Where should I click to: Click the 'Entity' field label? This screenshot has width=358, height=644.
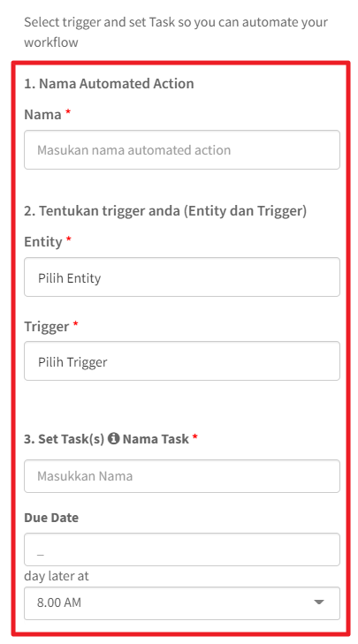[43, 242]
